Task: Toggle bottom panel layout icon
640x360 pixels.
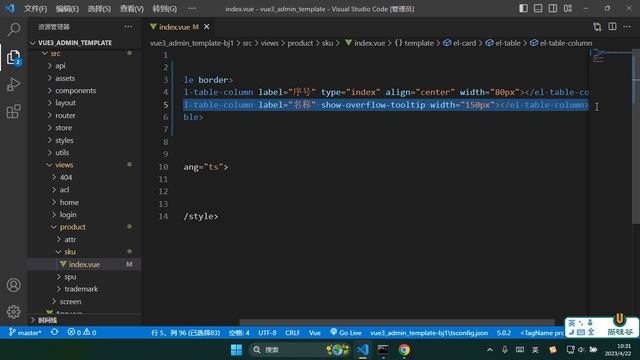Action: 538,8
